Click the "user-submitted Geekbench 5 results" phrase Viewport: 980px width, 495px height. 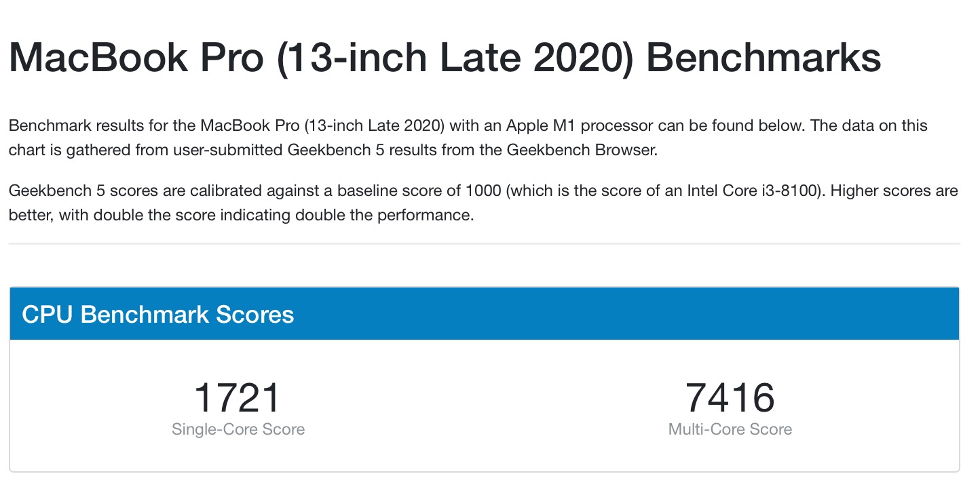pos(379,151)
